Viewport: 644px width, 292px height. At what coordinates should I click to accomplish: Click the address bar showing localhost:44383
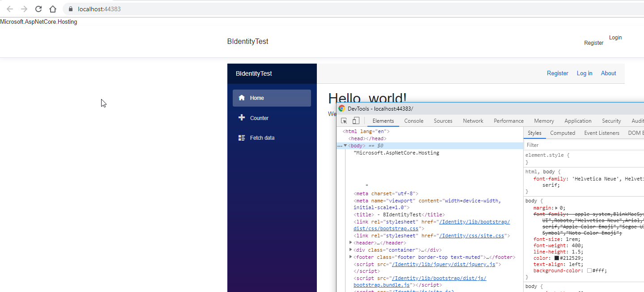tap(354, 9)
